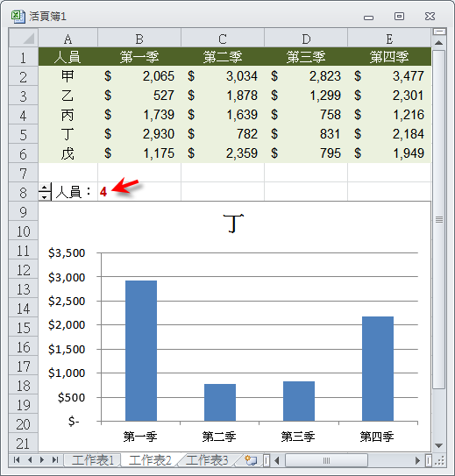Open the 工作表3 sheet tab
This screenshot has width=455, height=476.
point(207,460)
